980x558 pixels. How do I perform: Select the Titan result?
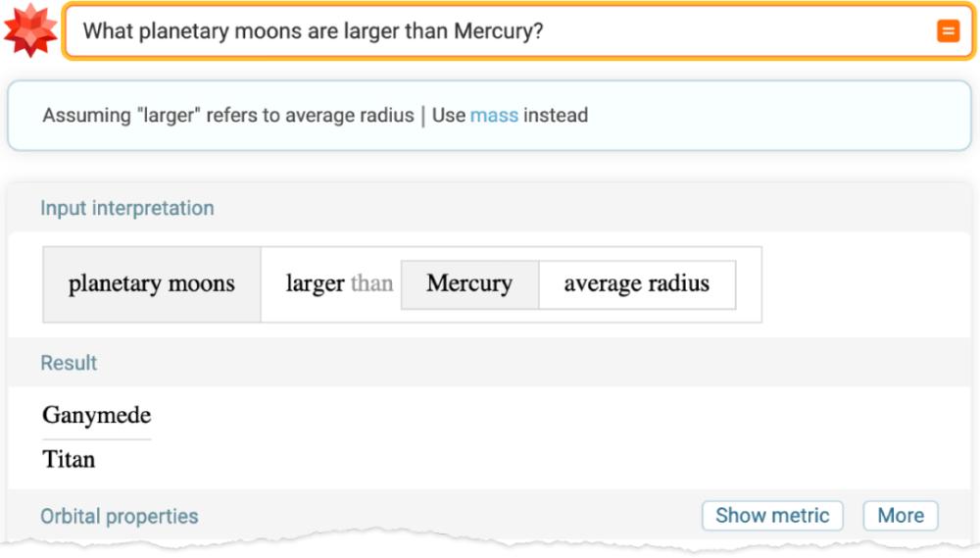[x=69, y=459]
